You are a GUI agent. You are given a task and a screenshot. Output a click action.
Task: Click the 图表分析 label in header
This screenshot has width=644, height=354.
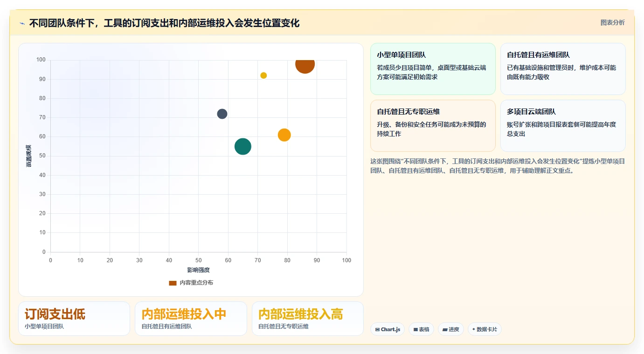(612, 22)
